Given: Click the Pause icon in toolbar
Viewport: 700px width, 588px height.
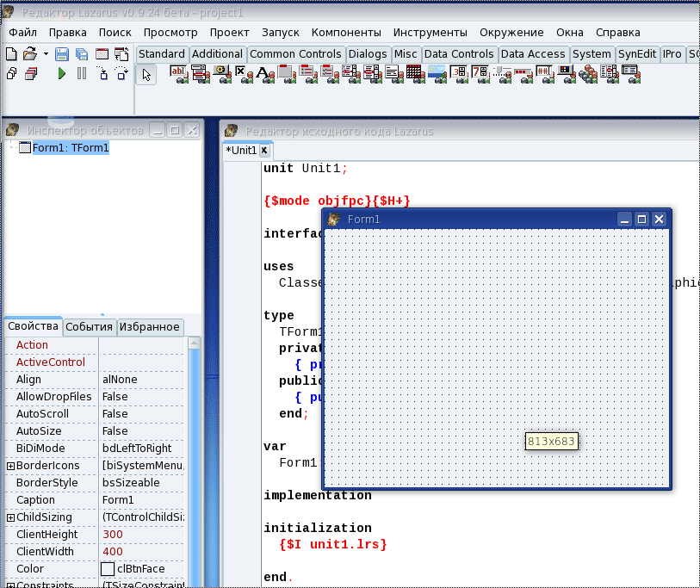Looking at the screenshot, I should 82,74.
